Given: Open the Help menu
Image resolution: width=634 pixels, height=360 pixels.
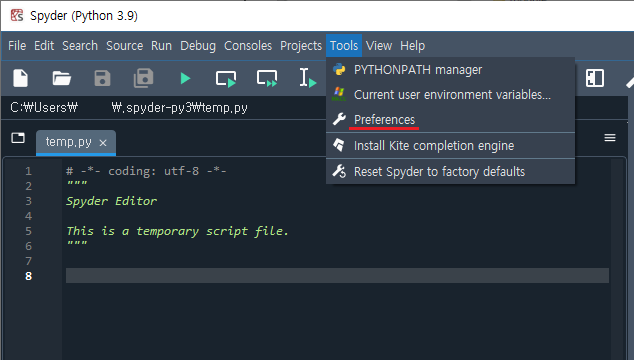Looking at the screenshot, I should click(x=412, y=46).
